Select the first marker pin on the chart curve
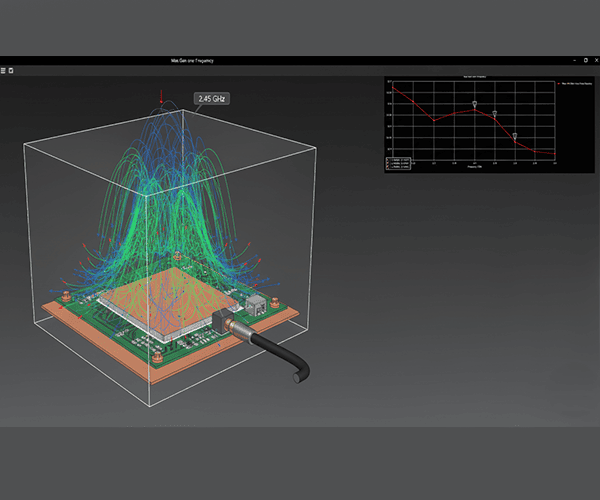Image resolution: width=600 pixels, height=500 pixels. (475, 104)
